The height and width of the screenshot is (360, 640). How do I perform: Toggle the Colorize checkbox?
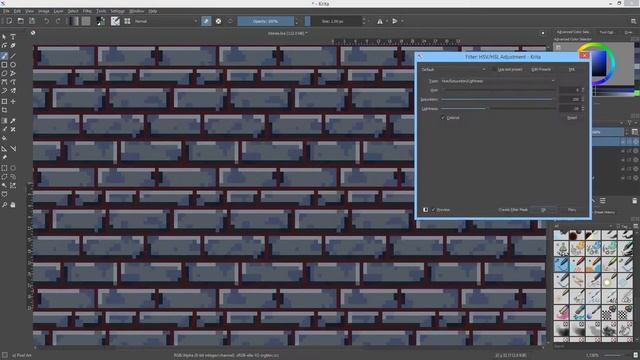(443, 118)
